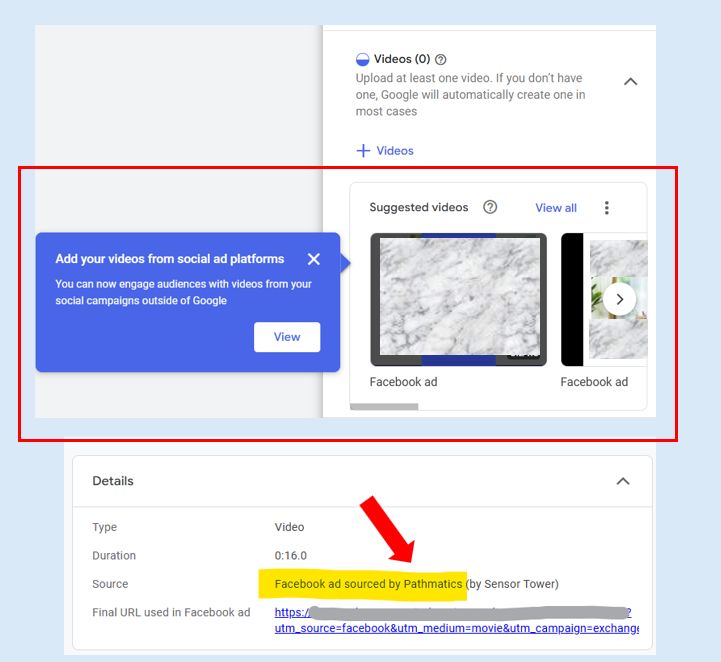
Task: Click the Type value Video
Action: (x=289, y=527)
